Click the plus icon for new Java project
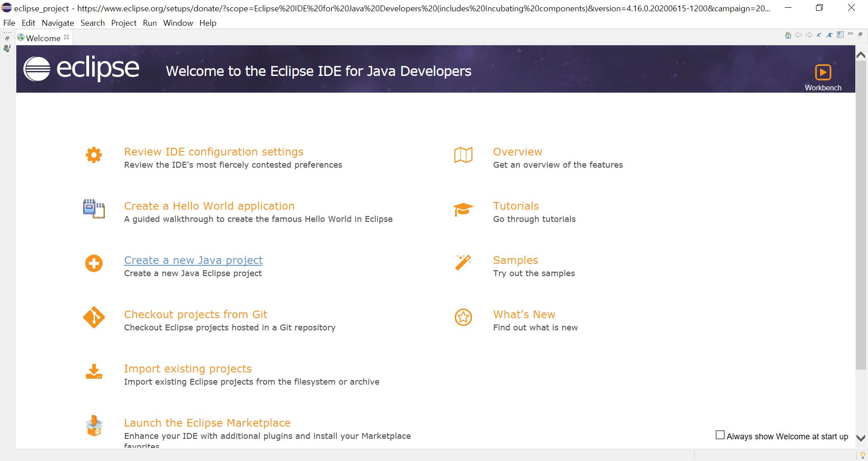 point(94,263)
